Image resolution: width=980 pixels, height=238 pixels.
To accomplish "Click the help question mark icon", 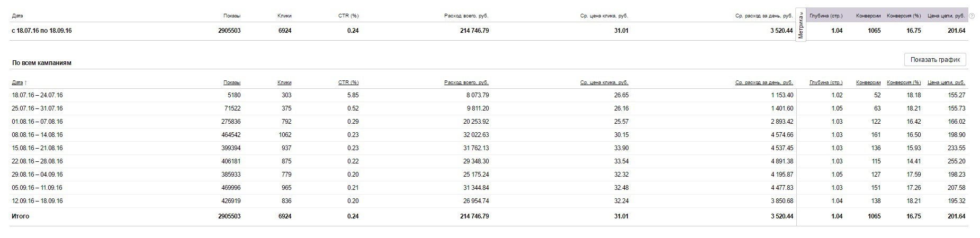I will (x=972, y=16).
